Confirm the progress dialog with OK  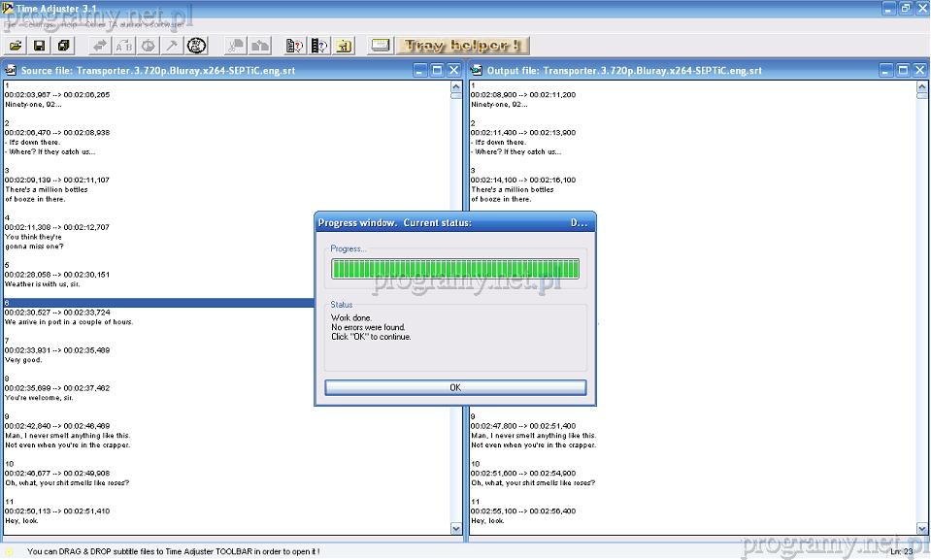pyautogui.click(x=455, y=387)
